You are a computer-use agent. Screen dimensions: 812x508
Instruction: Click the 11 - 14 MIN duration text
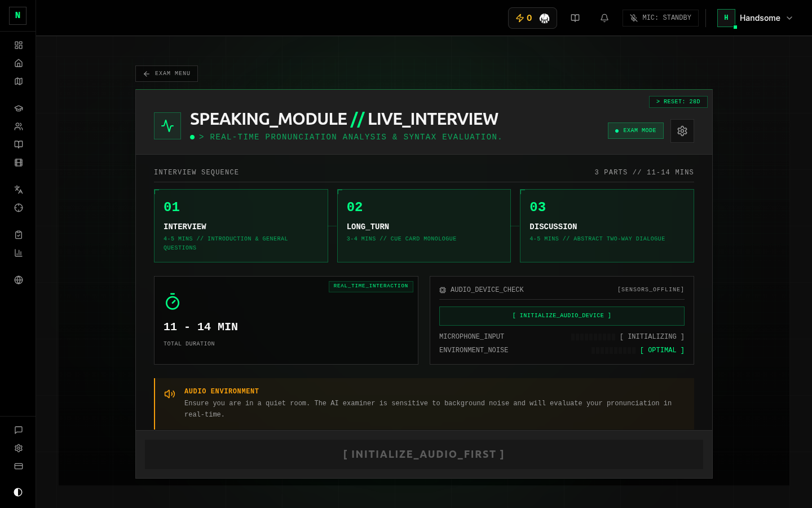pyautogui.click(x=201, y=327)
